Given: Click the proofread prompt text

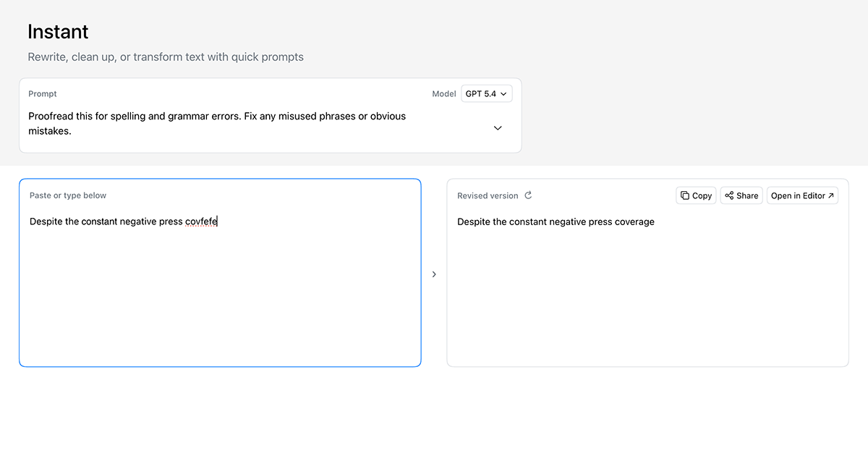Looking at the screenshot, I should point(217,123).
